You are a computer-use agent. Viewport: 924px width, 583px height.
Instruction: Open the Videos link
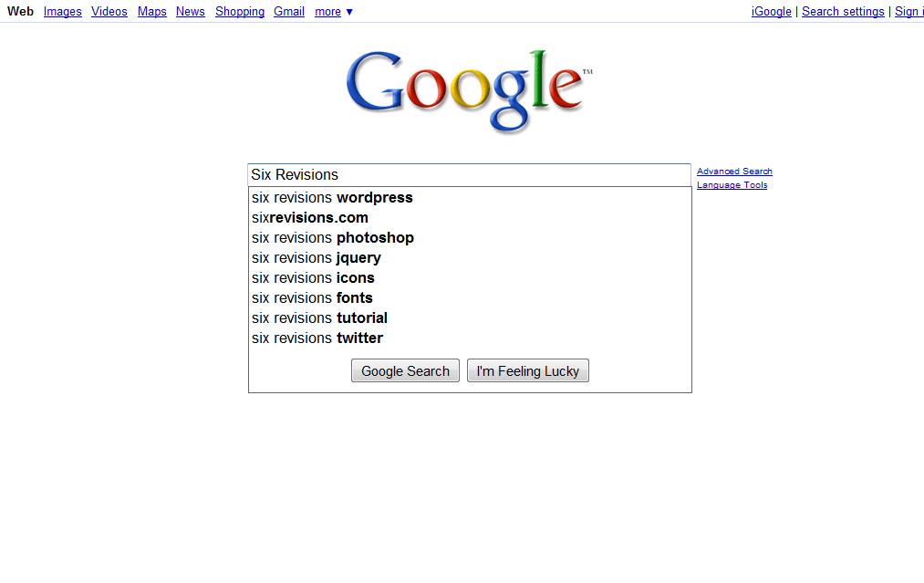click(109, 11)
